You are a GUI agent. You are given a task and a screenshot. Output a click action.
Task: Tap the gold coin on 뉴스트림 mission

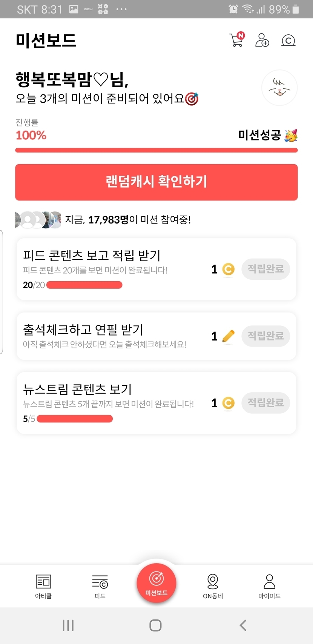[x=228, y=403]
